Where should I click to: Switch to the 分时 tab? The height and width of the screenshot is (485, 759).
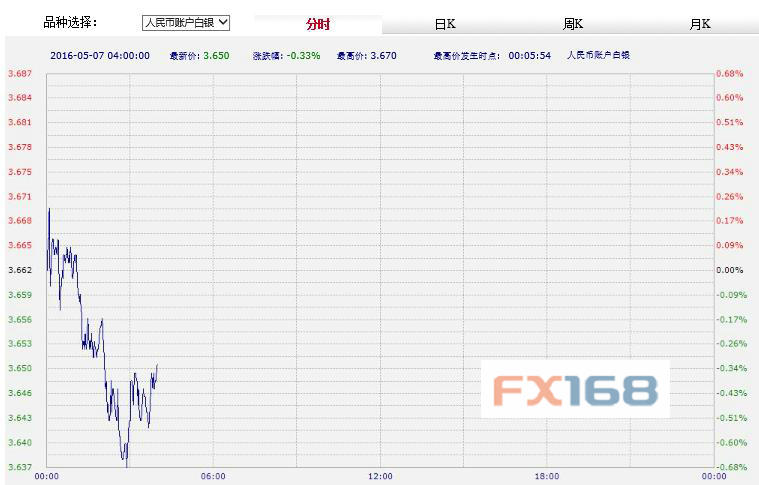click(318, 24)
